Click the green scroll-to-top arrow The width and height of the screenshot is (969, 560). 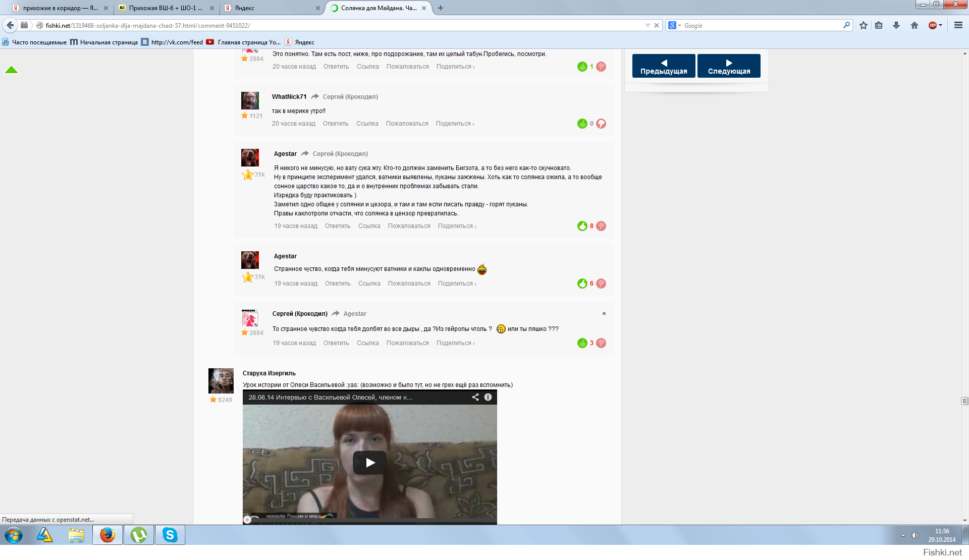[x=11, y=70]
